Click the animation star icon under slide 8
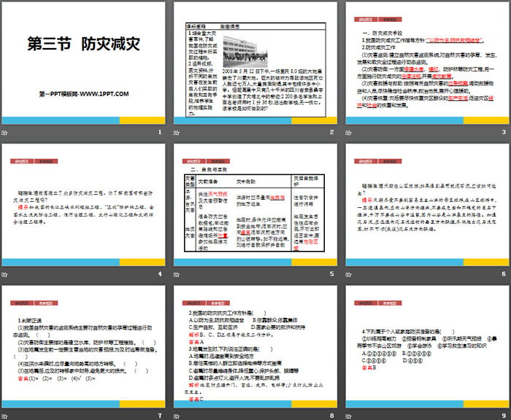Screen dimensions: 511x420 point(177,416)
